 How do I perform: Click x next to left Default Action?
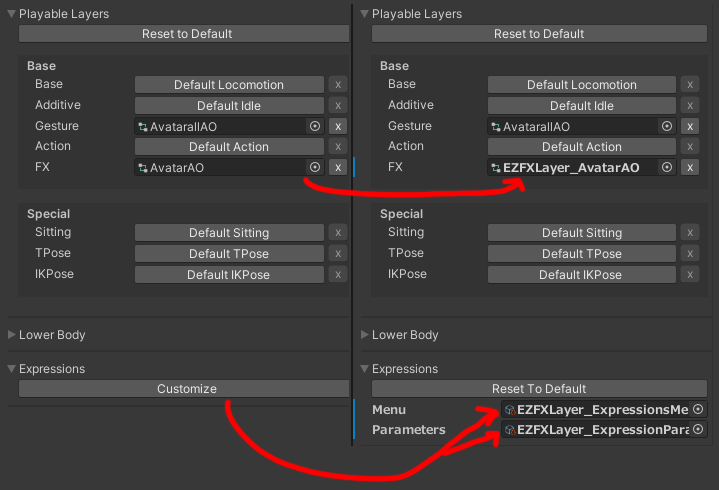(x=338, y=147)
